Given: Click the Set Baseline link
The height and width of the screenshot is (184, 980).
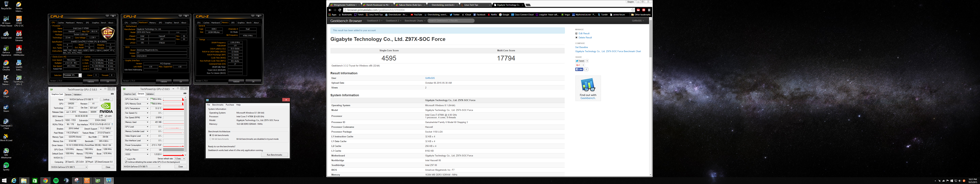Looking at the screenshot, I should (x=581, y=47).
